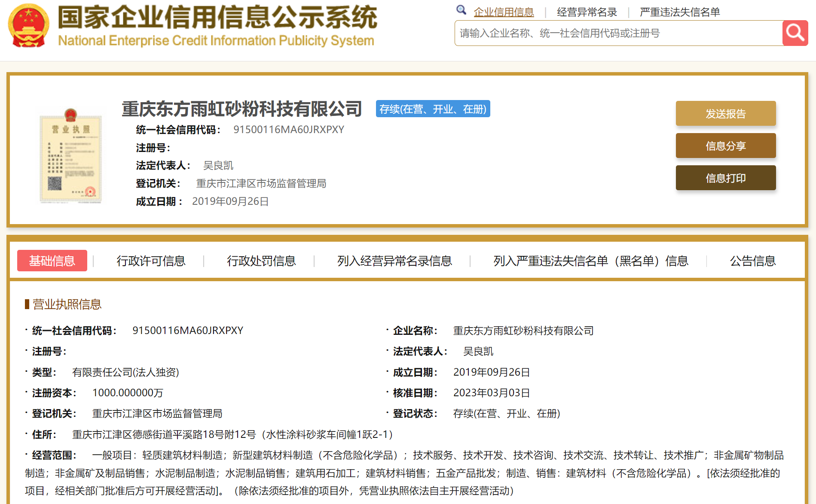Click the 登记机关 value in the header card

pos(261,183)
